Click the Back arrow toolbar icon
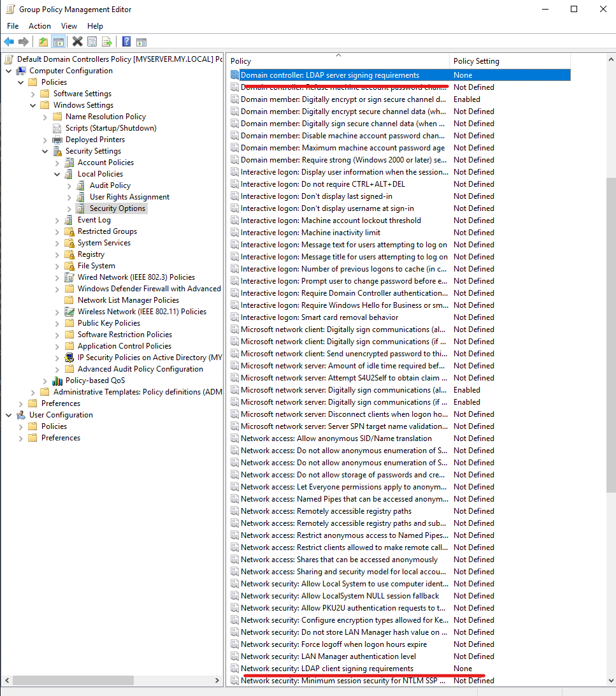616x696 pixels. pyautogui.click(x=9, y=42)
